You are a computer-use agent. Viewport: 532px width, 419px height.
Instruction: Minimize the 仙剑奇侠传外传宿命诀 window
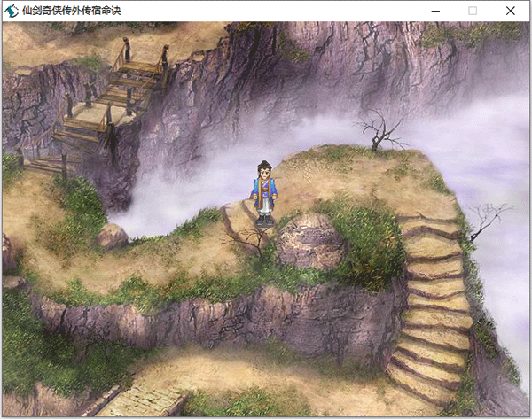pos(435,11)
